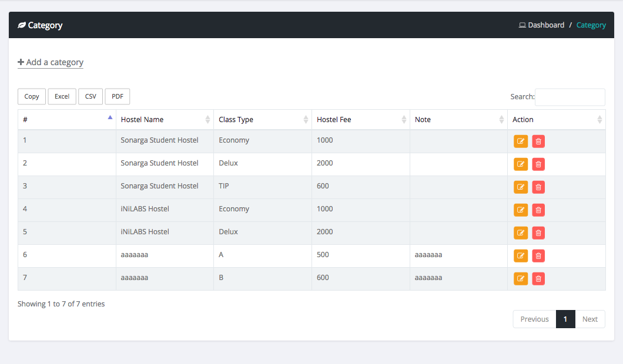Delete the iNiLABS Hostel Economy category
The width and height of the screenshot is (623, 364).
click(x=538, y=210)
